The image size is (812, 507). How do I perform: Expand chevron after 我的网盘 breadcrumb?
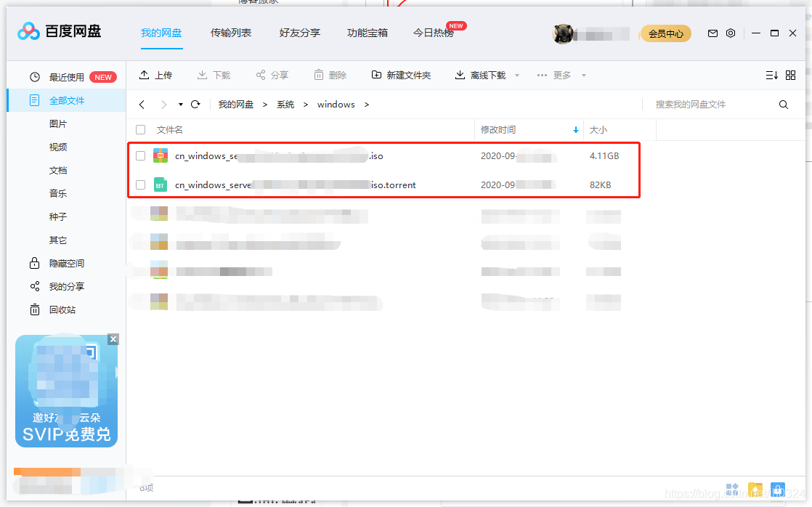click(264, 105)
